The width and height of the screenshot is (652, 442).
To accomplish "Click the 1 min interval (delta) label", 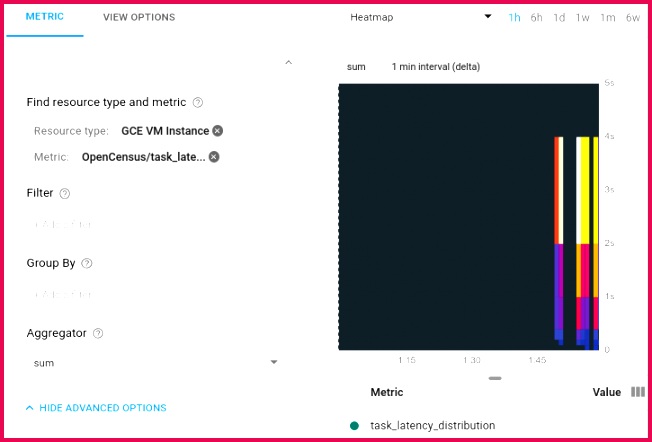I will (436, 67).
